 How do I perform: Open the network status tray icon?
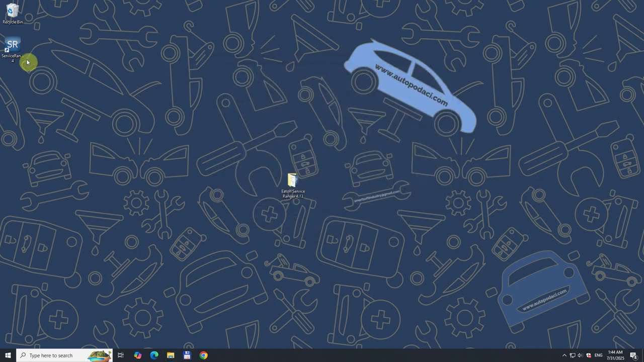[573, 355]
